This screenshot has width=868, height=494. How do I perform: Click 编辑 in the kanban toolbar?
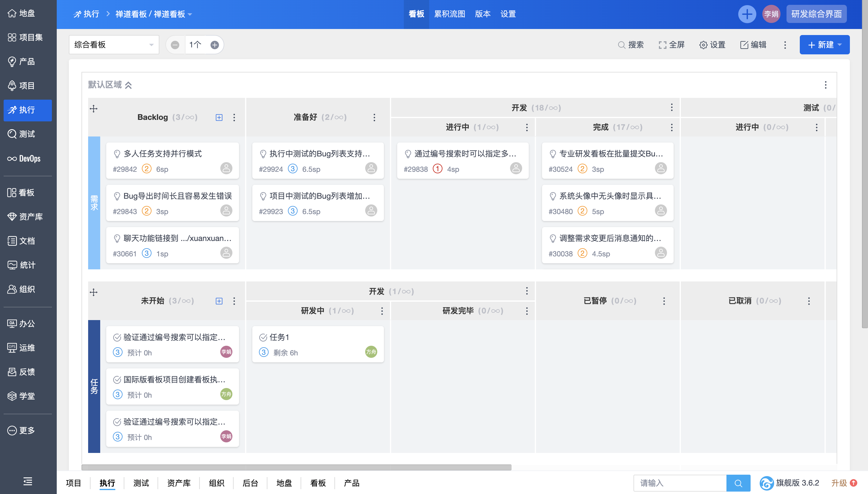click(x=753, y=45)
